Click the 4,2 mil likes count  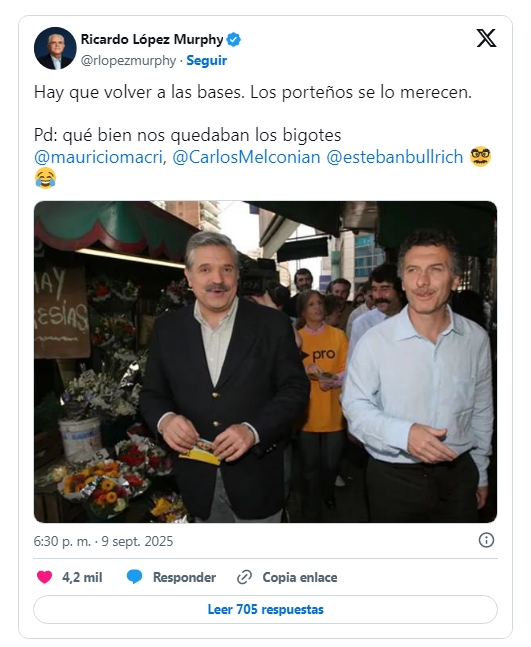82,577
